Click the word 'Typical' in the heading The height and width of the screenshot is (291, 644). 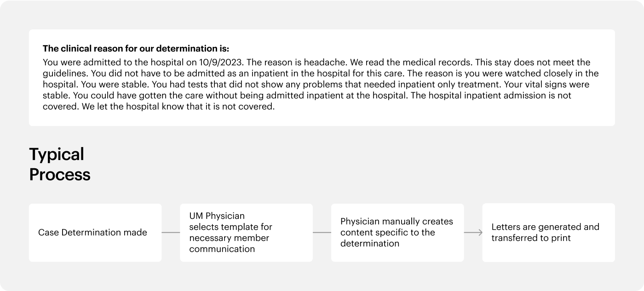click(57, 154)
